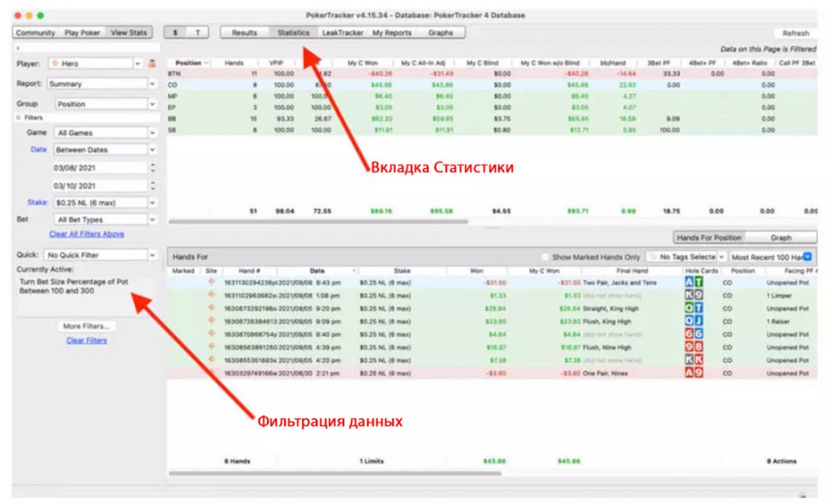Open the LeakTracker tab

coord(342,32)
